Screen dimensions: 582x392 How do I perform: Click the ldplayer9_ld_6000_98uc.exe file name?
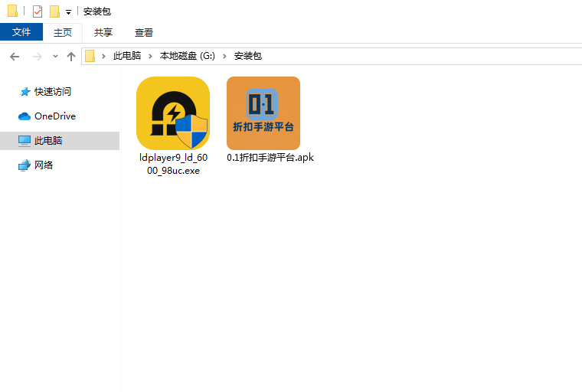pyautogui.click(x=173, y=164)
